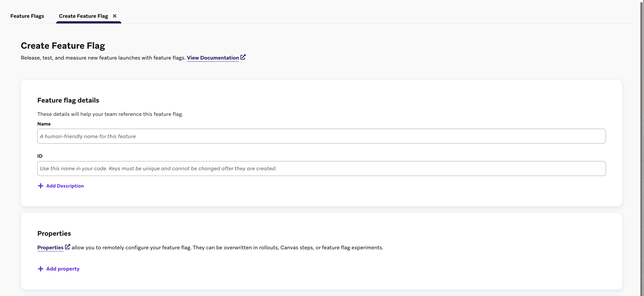Screen dimensions: 644x296
Task: Click the key field under the ID label
Action: [322, 168]
